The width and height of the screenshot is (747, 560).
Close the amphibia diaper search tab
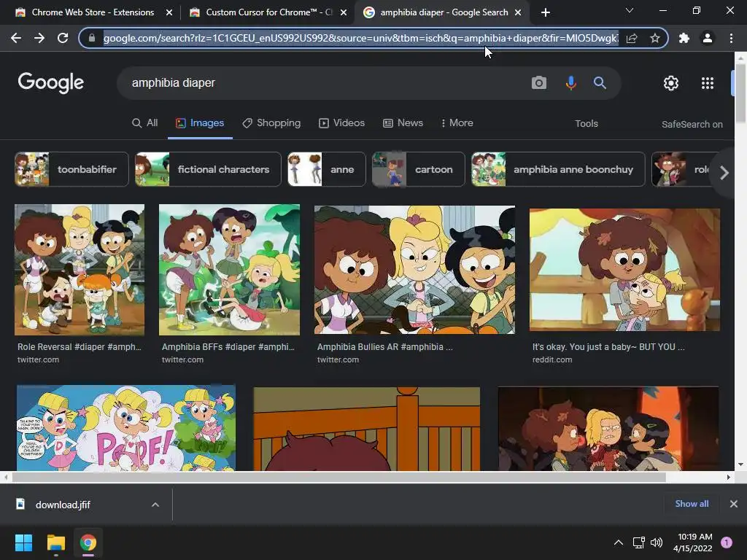point(518,12)
